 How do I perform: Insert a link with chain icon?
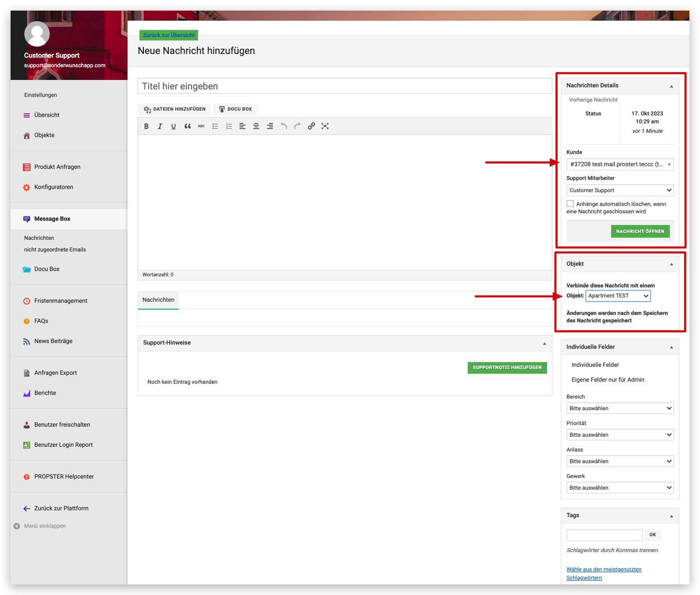[311, 126]
